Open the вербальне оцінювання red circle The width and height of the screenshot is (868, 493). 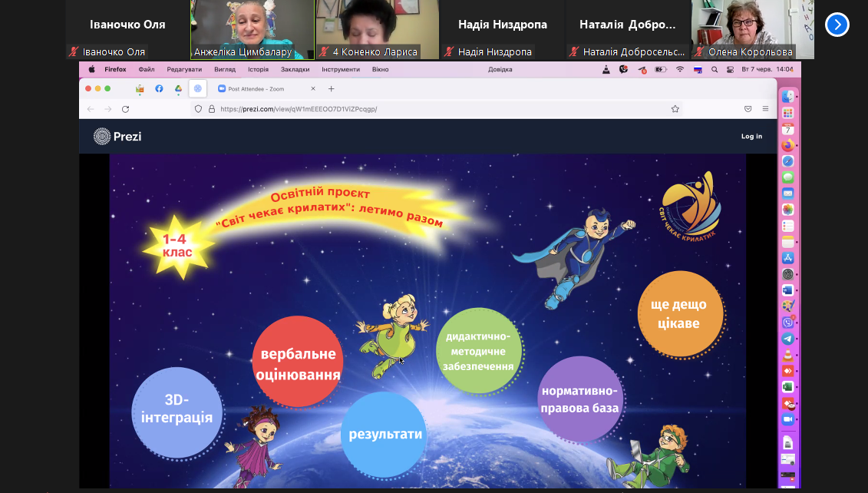[298, 362]
